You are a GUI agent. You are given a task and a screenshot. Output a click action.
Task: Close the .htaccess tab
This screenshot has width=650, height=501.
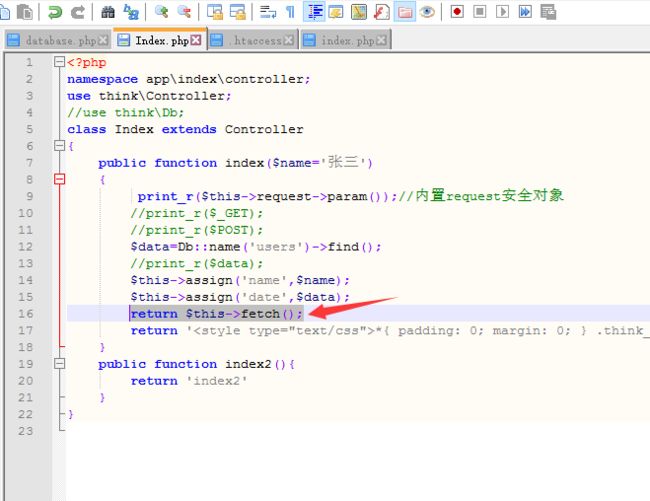(289, 40)
